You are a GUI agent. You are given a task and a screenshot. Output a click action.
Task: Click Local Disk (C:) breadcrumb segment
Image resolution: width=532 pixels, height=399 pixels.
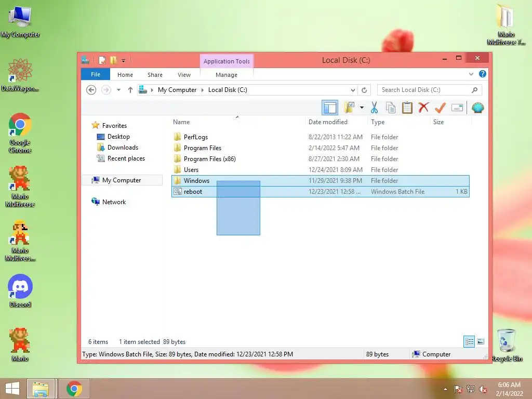[228, 90]
